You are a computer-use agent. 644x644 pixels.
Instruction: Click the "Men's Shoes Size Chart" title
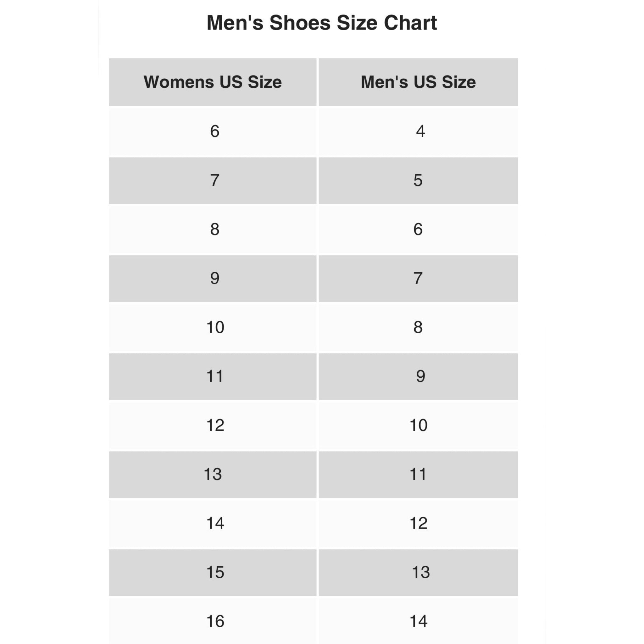(x=321, y=23)
